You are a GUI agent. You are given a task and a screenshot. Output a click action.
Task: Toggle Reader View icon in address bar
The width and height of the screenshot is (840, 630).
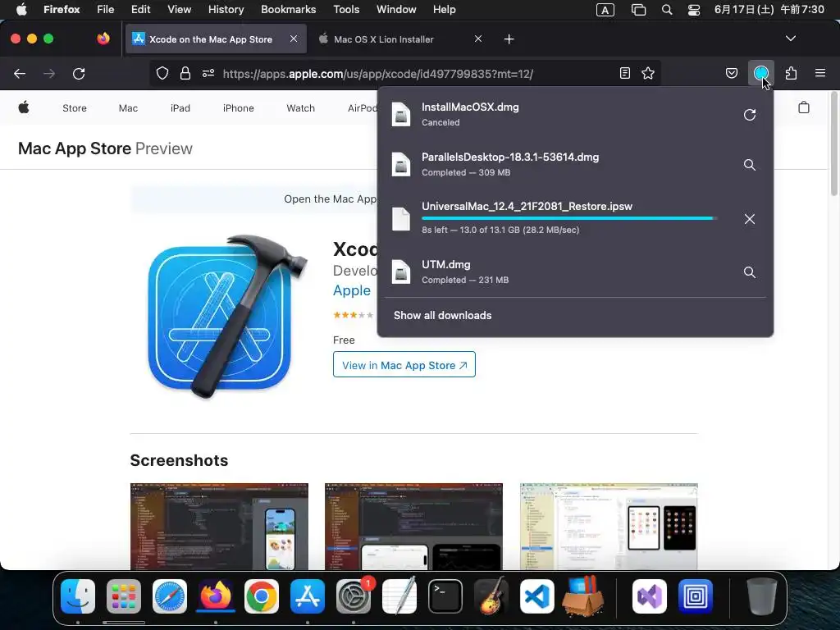(x=624, y=73)
